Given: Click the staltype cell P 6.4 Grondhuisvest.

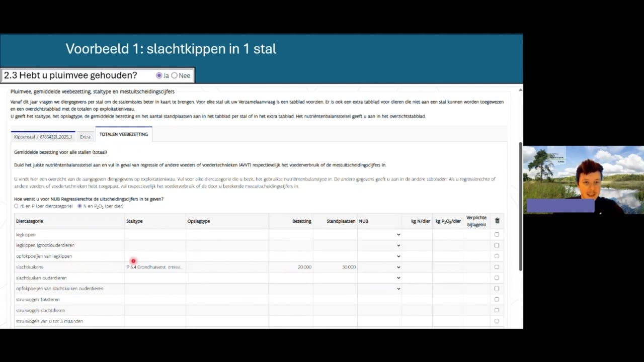Looking at the screenshot, I should (x=154, y=267).
